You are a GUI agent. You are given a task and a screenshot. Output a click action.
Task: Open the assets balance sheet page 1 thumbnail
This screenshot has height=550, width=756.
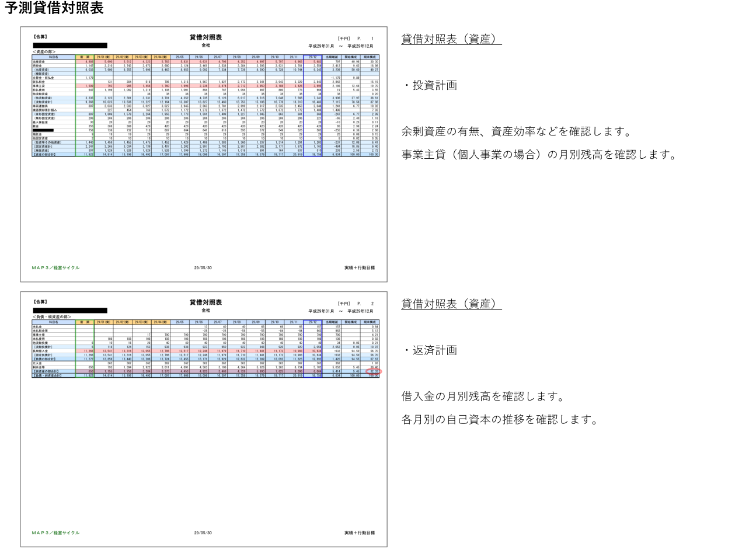tap(204, 154)
